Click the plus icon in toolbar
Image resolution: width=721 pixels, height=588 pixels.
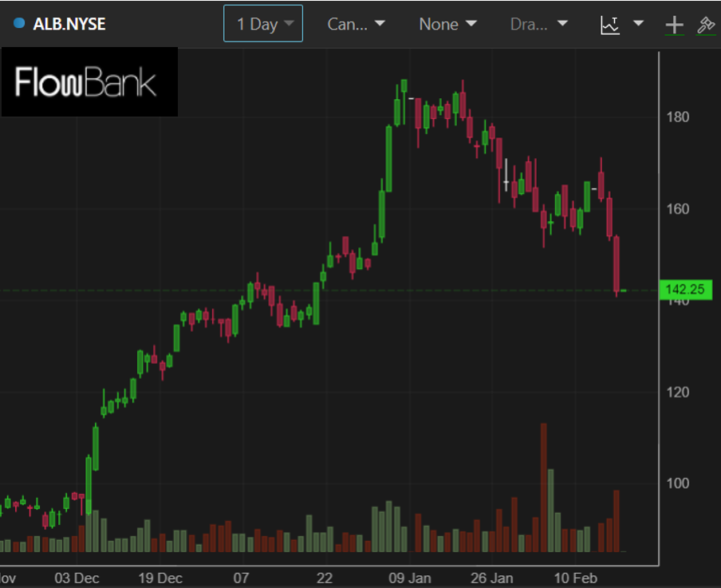[x=675, y=25]
